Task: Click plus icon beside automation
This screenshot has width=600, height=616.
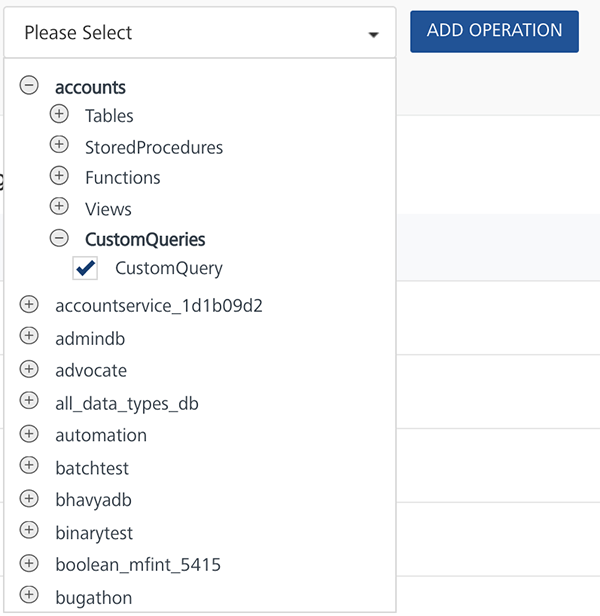Action: tap(29, 435)
